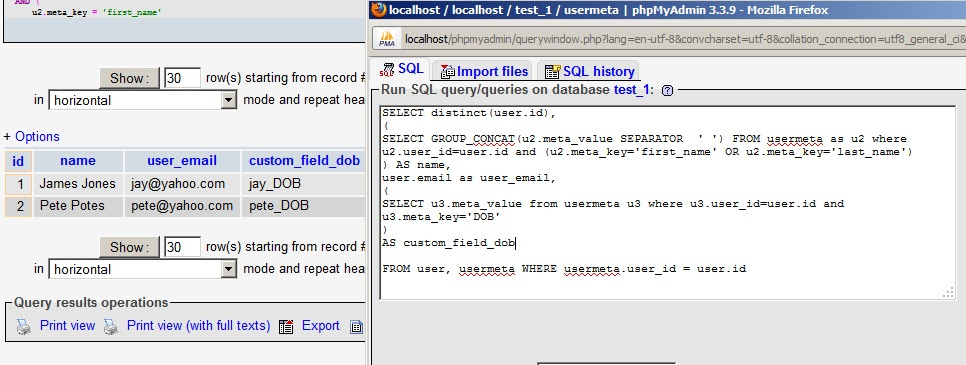The image size is (966, 365).
Task: Open Print view (with full texts) link
Action: [x=198, y=326]
